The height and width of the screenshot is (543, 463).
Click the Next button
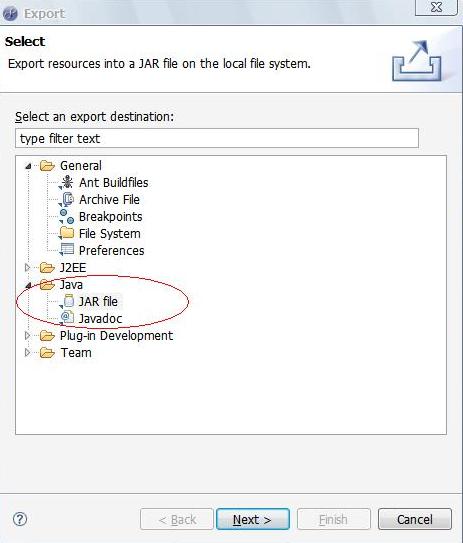(253, 519)
